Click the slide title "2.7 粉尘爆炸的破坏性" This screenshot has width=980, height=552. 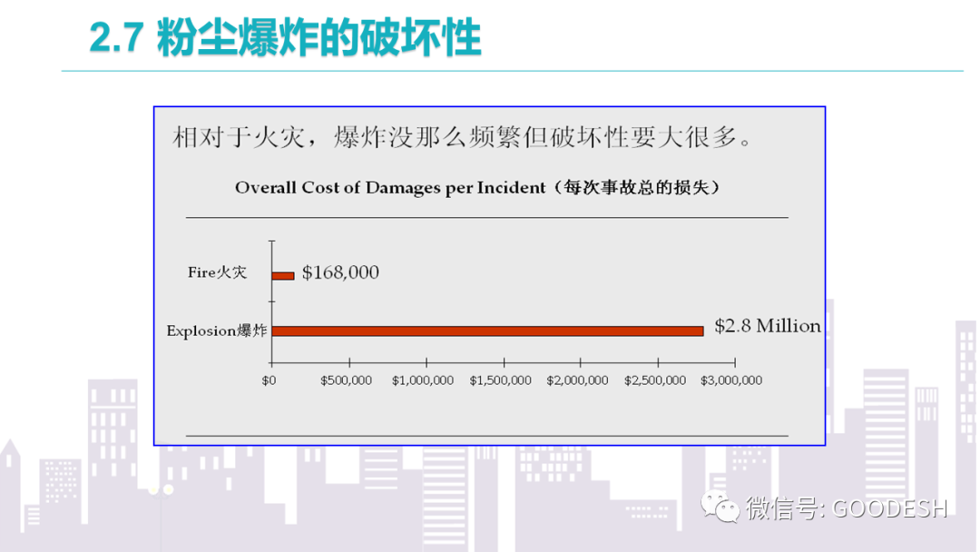[285, 37]
